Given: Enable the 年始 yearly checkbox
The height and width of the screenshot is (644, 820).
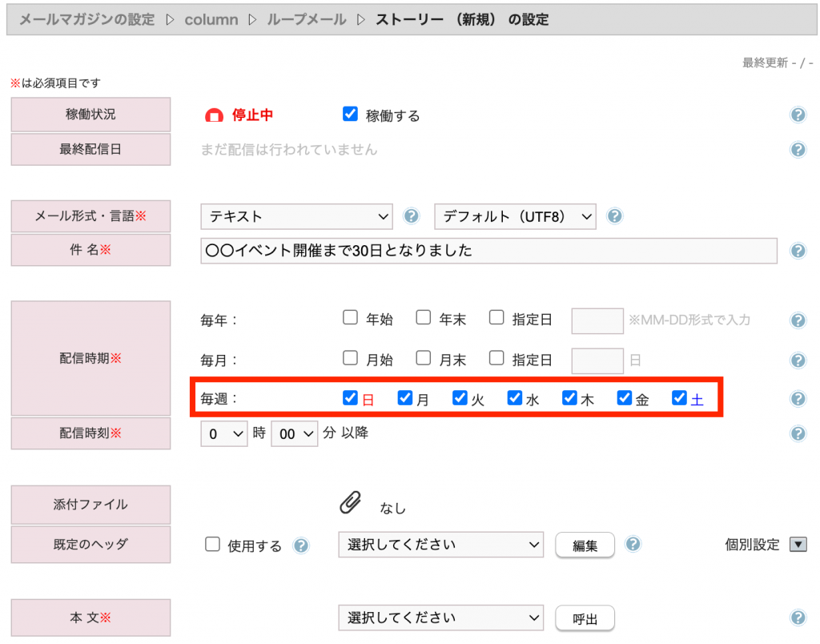Looking at the screenshot, I should [350, 318].
